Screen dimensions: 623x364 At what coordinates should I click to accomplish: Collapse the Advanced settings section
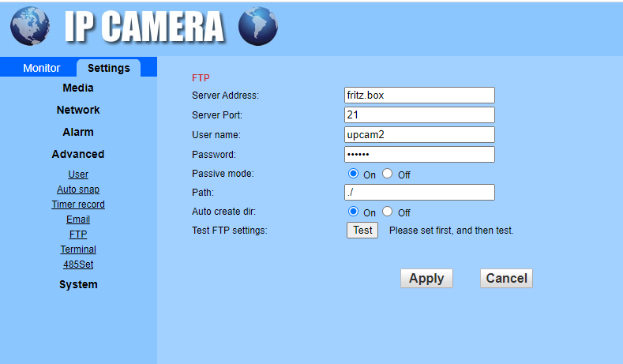tap(78, 154)
